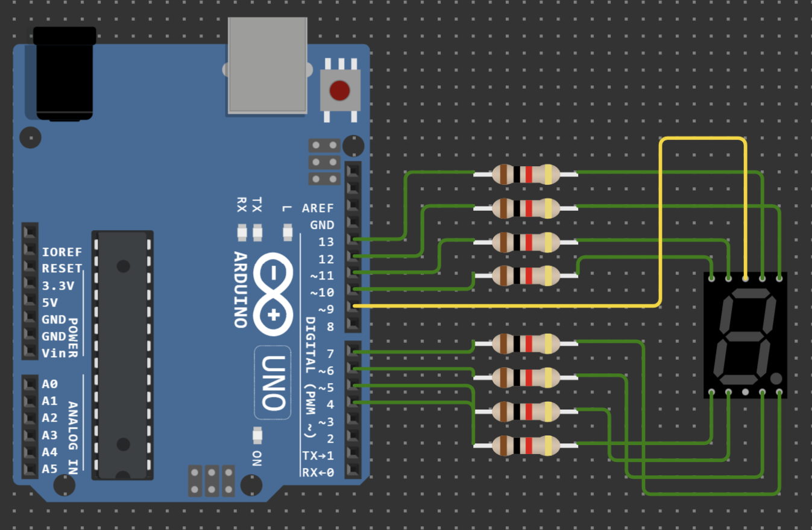Click the decimal point dot on the display
This screenshot has height=530, width=812.
tap(776, 379)
